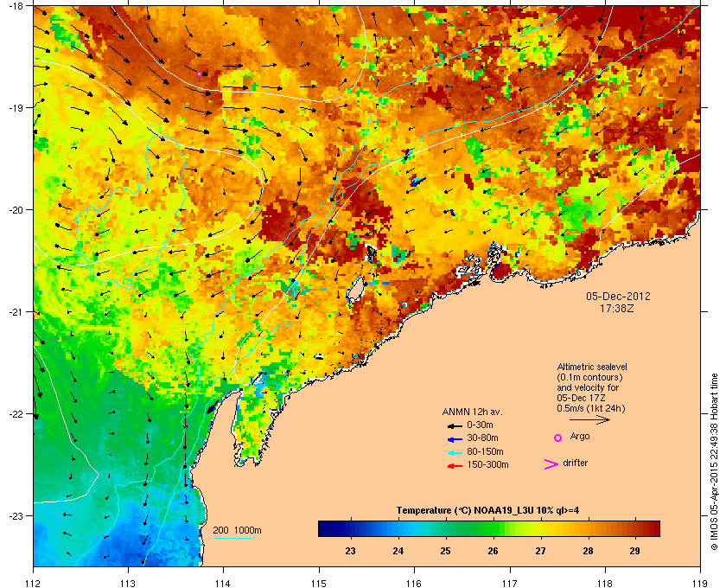Click the green 25°C section of colorbar
Viewport: 726px width, 588px height.
coord(445,528)
